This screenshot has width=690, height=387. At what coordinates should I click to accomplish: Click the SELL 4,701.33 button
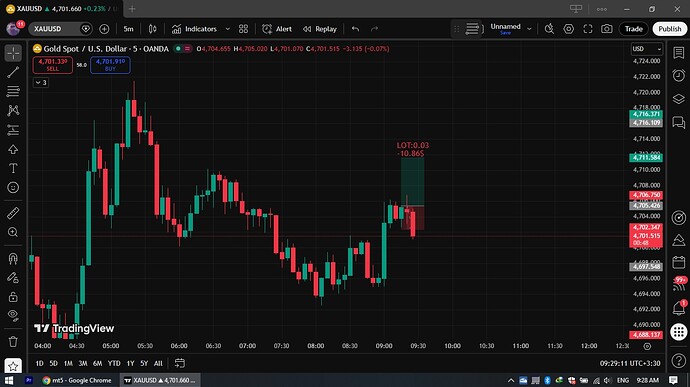[53, 65]
